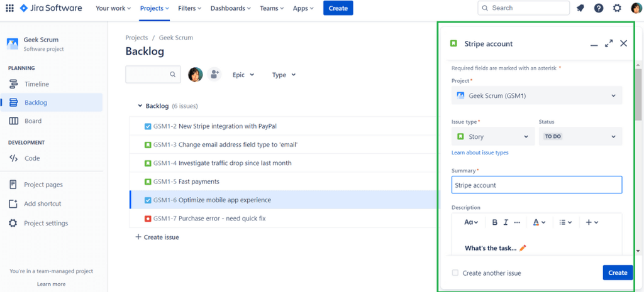The image size is (644, 292).
Task: Click the Jira Software logo
Action: click(x=51, y=8)
